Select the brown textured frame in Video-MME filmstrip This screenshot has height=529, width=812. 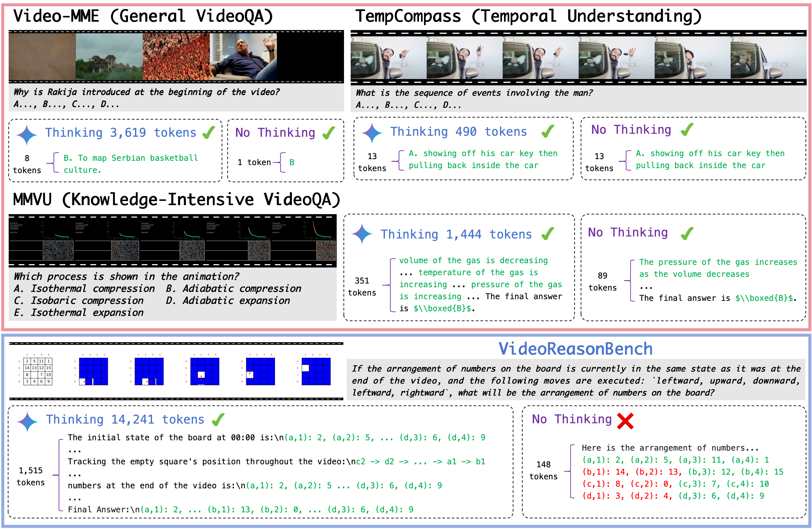(x=42, y=57)
